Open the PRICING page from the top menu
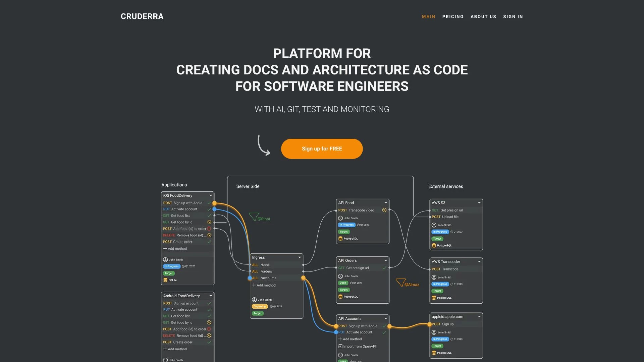 [x=453, y=16]
